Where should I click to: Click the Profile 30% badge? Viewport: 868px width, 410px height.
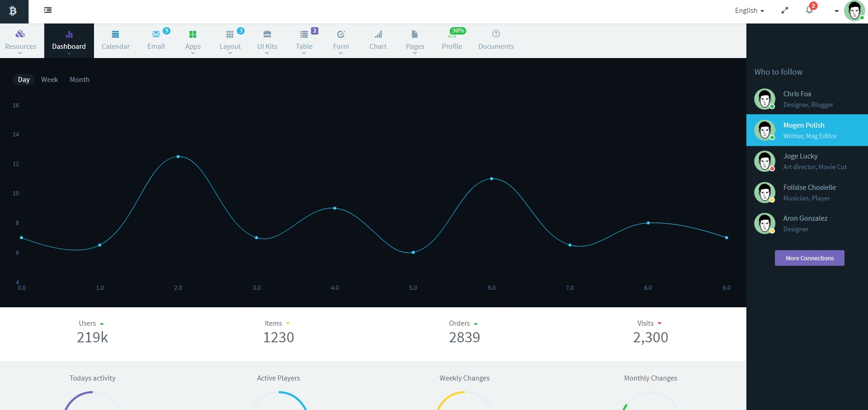458,31
